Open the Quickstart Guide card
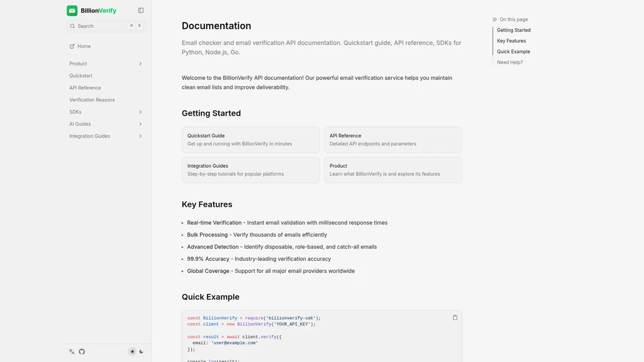 [x=250, y=140]
